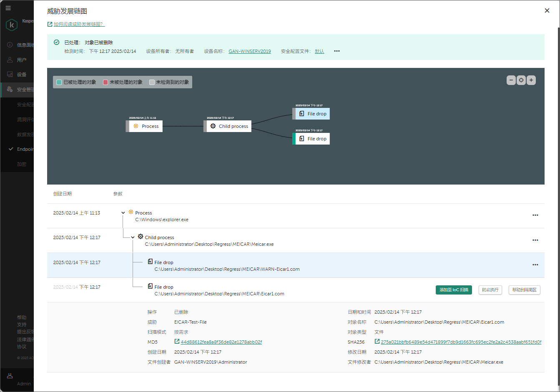Open MD5 hash external link icon
The image size is (560, 392).
click(x=177, y=342)
